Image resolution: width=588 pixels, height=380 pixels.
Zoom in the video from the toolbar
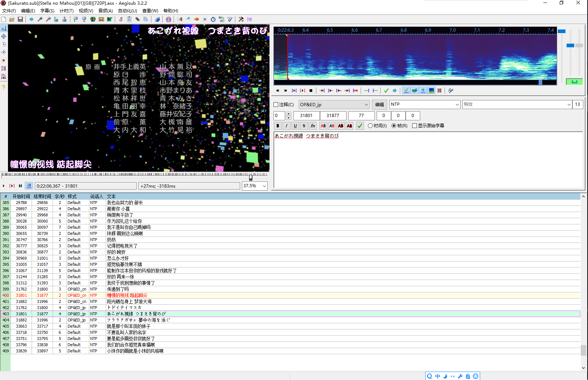pyautogui.click(x=40, y=19)
